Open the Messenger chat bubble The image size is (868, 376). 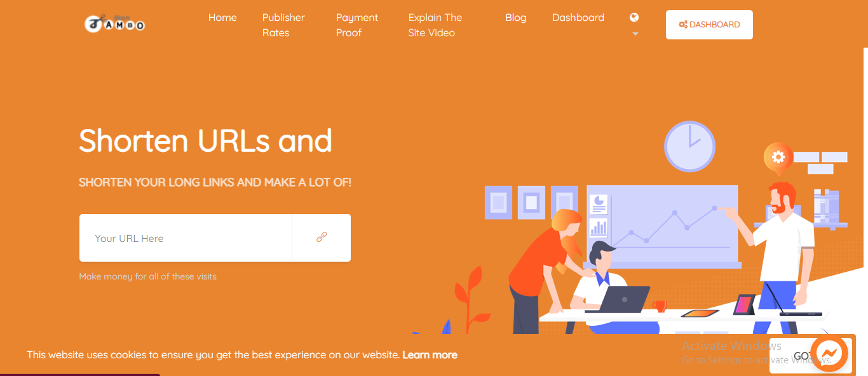[830, 353]
